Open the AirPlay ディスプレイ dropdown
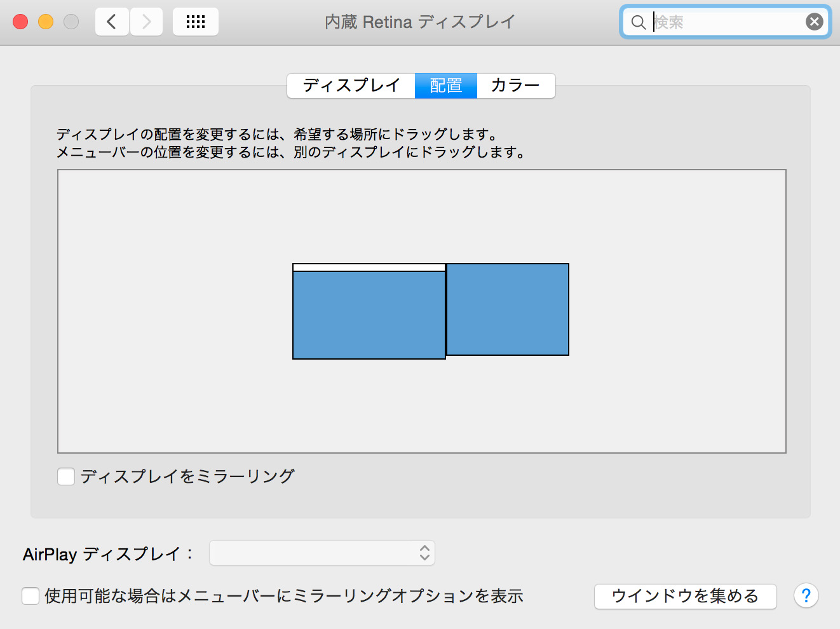 coord(322,553)
